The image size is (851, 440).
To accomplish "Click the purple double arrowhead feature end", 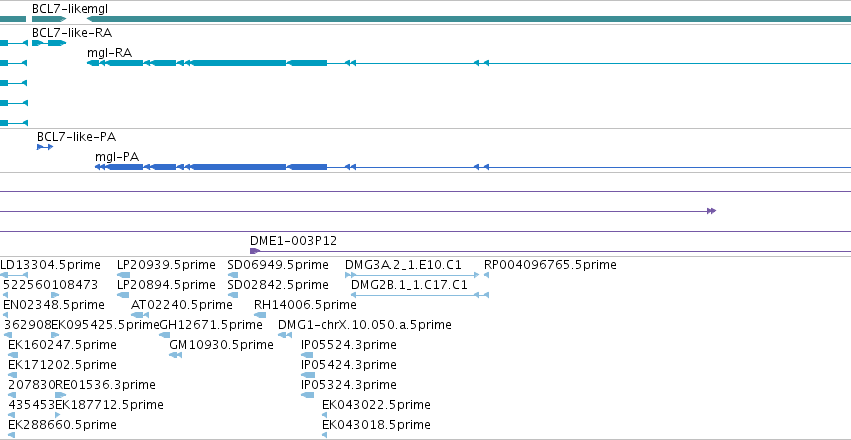I will pos(712,211).
